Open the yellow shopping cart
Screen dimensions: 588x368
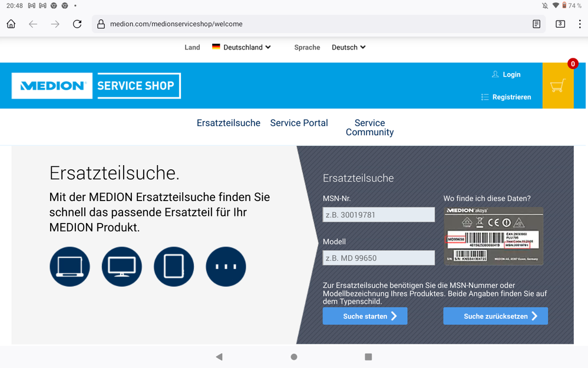pyautogui.click(x=557, y=86)
